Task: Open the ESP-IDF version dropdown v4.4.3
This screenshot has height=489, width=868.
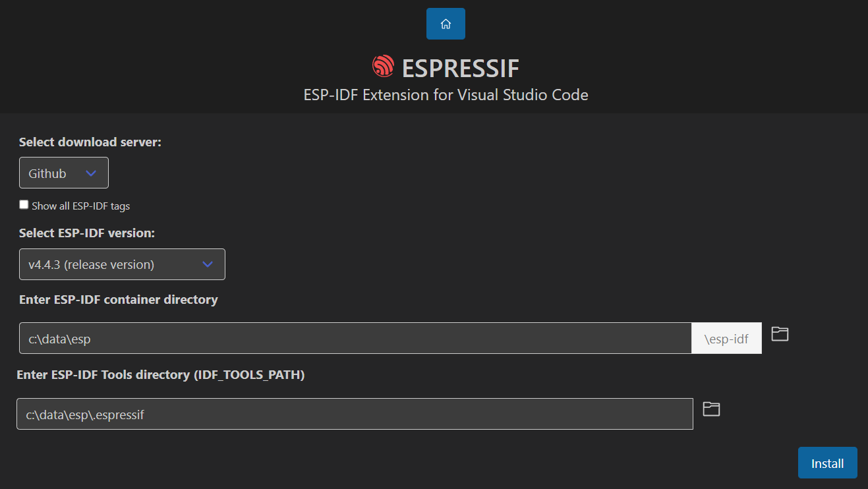Action: tap(122, 264)
